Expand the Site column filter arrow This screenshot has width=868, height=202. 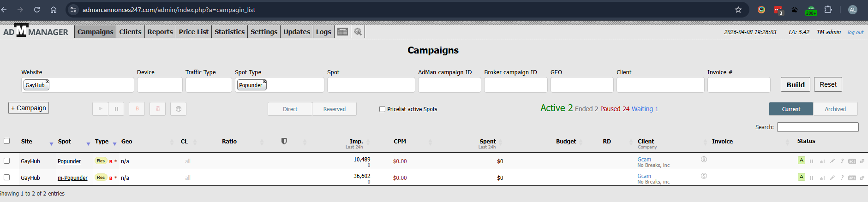click(x=51, y=144)
